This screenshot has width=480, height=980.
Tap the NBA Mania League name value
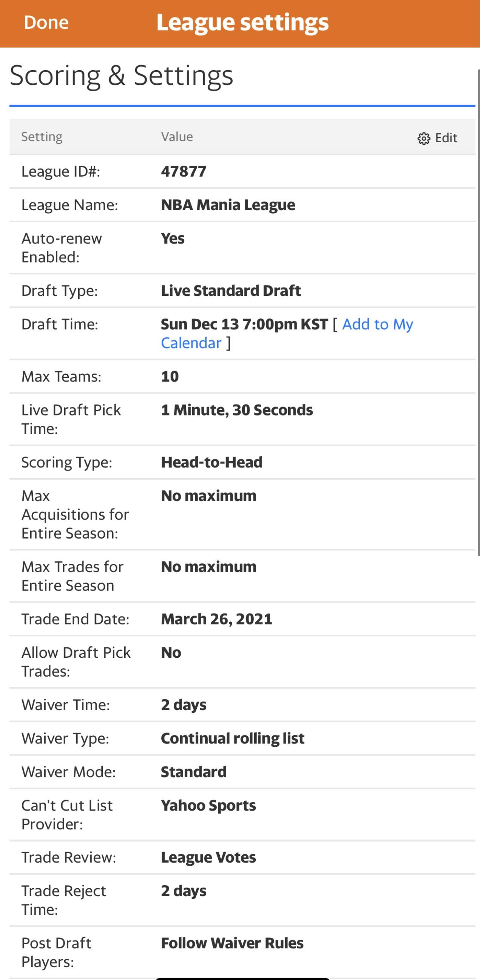coord(228,205)
